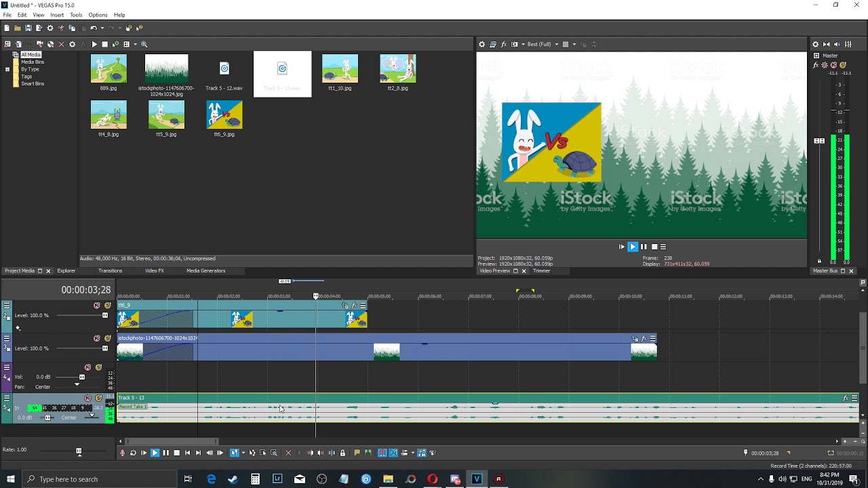
Task: Open the Tools menu
Action: [76, 15]
